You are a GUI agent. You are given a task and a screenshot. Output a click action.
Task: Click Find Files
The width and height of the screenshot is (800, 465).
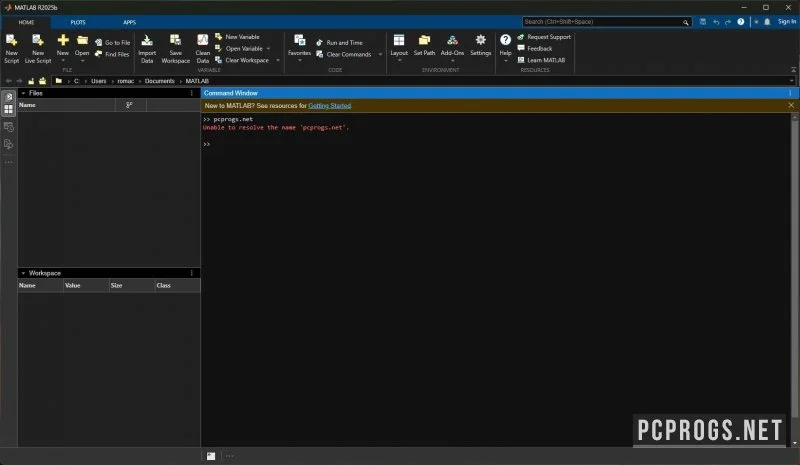(112, 54)
